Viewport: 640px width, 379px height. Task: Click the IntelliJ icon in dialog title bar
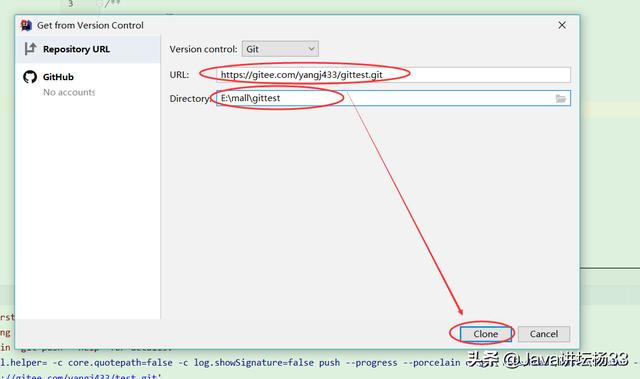coord(26,25)
